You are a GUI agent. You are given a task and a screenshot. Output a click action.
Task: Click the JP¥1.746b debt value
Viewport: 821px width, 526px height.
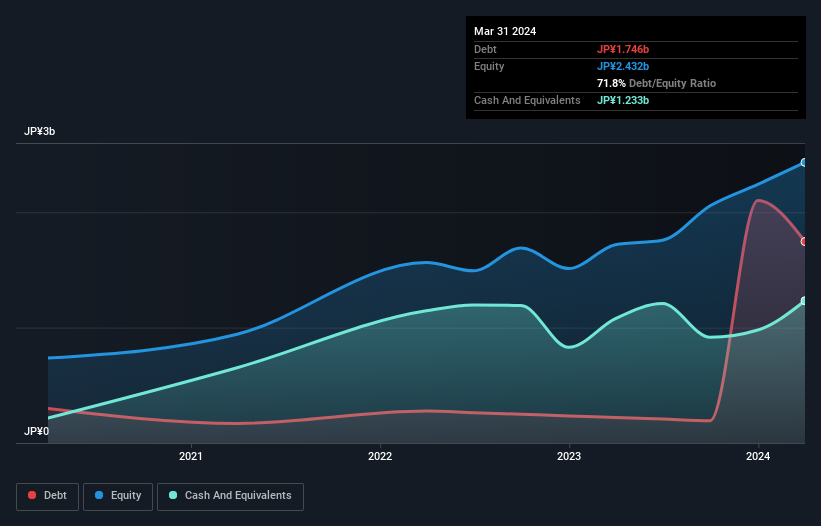[x=623, y=49]
